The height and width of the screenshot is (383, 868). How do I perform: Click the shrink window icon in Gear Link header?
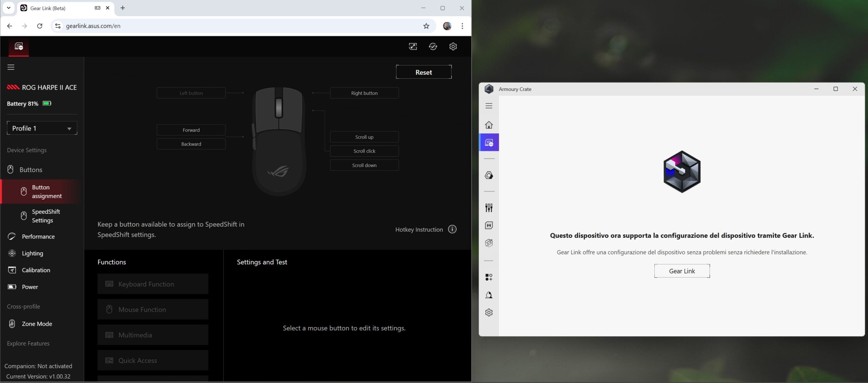[x=413, y=46]
